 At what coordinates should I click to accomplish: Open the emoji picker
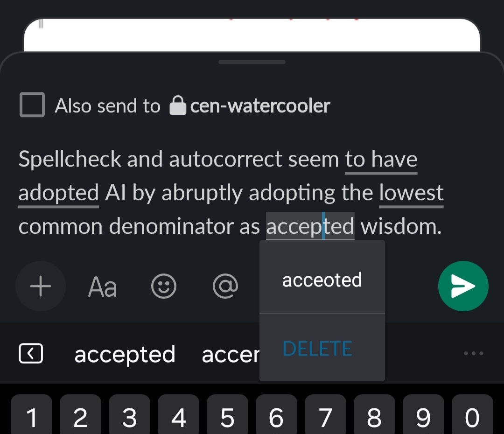164,286
